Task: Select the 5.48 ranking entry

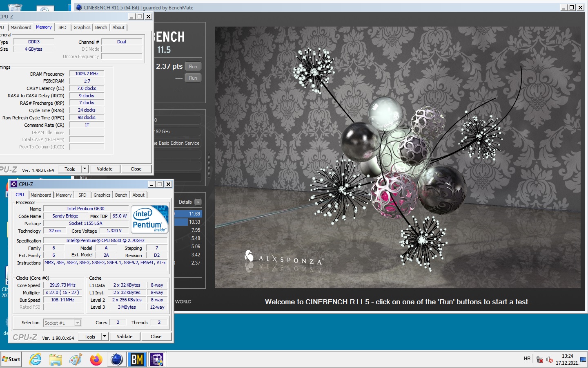Action: pos(188,238)
